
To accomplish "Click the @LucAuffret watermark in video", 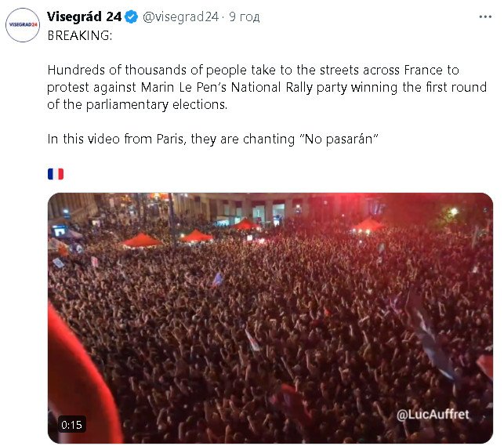I will pyautogui.click(x=433, y=414).
